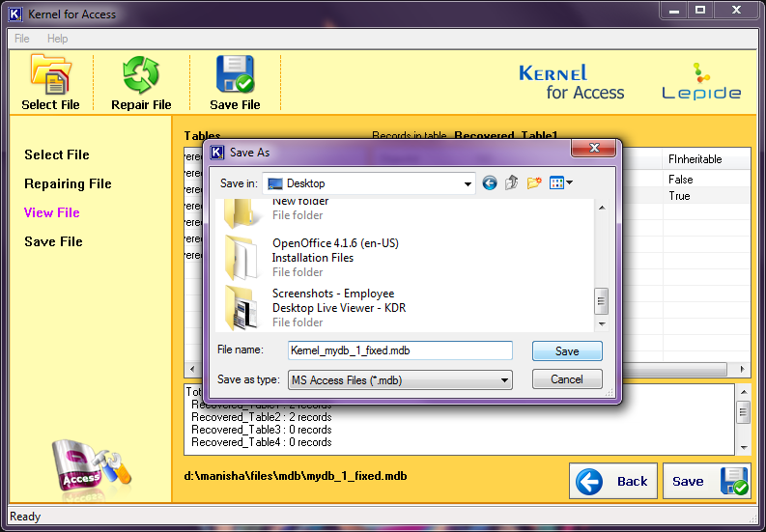Open the File menu
The width and height of the screenshot is (766, 532).
[22, 39]
